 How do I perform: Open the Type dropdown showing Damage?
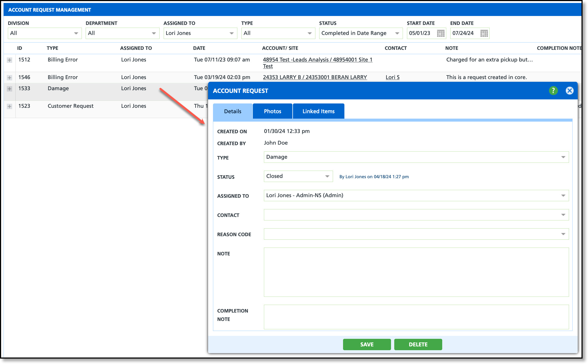click(x=416, y=157)
